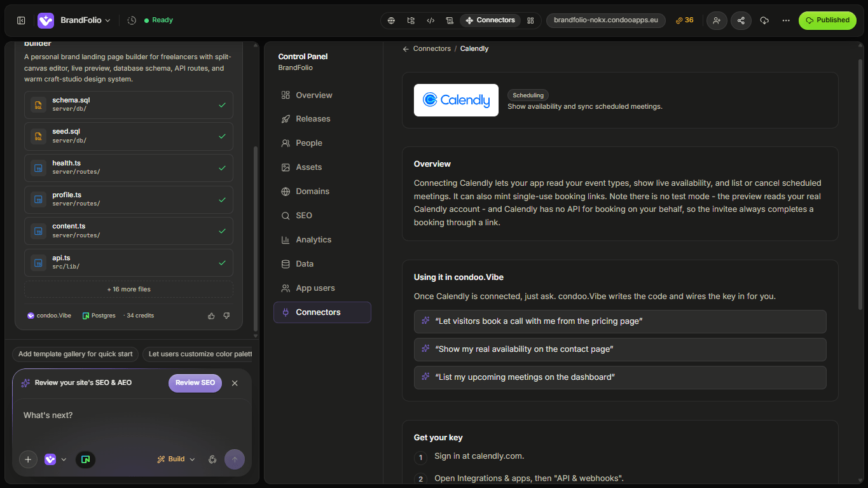Click the chat panel vertical scrollbar
The image size is (868, 488).
(x=256, y=239)
